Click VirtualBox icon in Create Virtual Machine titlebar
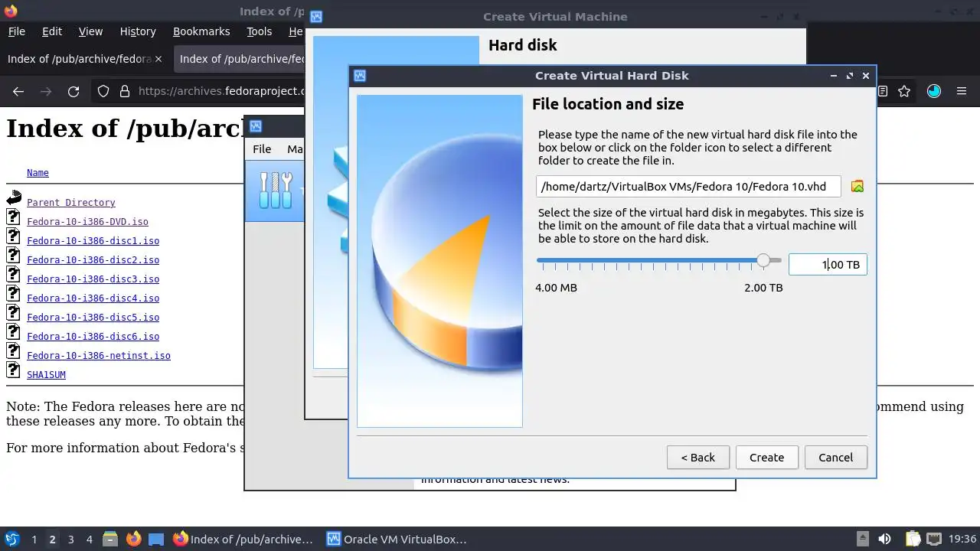 click(x=315, y=17)
